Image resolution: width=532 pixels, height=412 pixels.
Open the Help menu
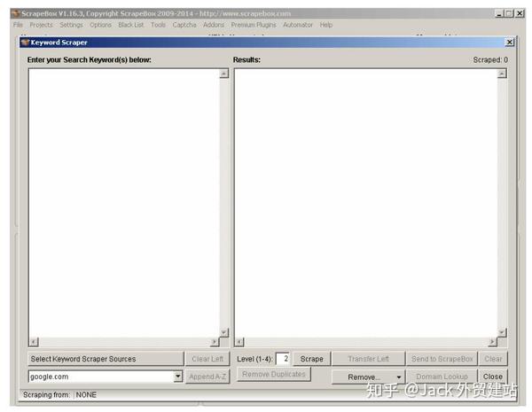pos(326,25)
